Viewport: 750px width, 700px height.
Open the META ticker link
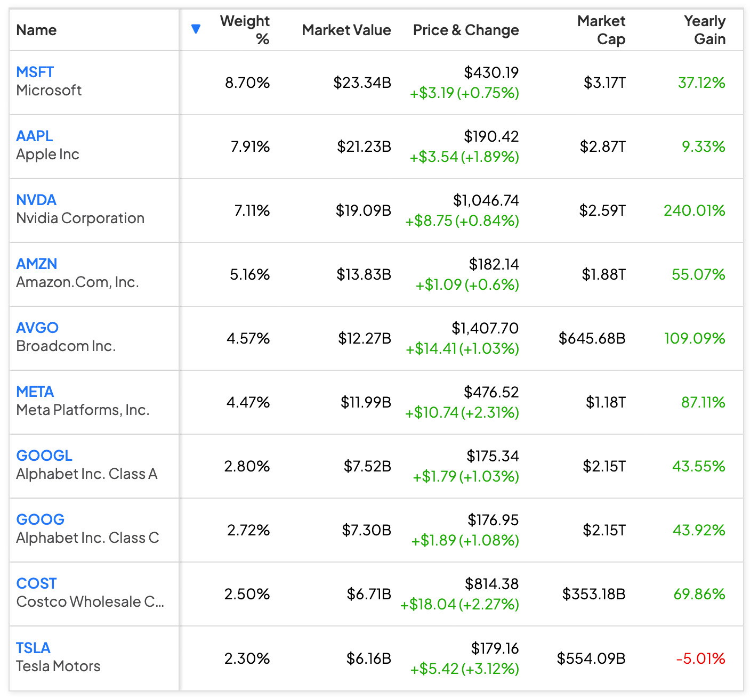pos(35,392)
